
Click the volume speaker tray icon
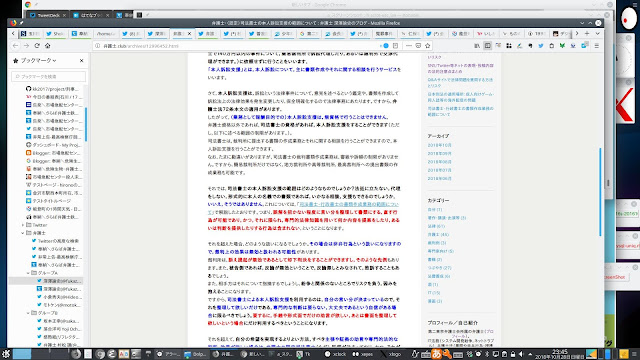[521, 354]
